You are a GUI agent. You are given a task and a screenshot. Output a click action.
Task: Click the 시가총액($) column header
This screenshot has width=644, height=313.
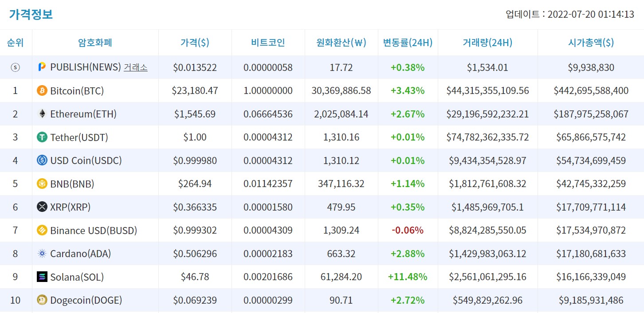[591, 43]
